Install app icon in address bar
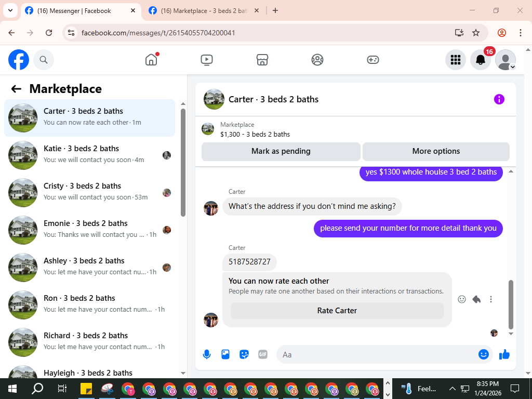532x399 pixels. tap(459, 33)
